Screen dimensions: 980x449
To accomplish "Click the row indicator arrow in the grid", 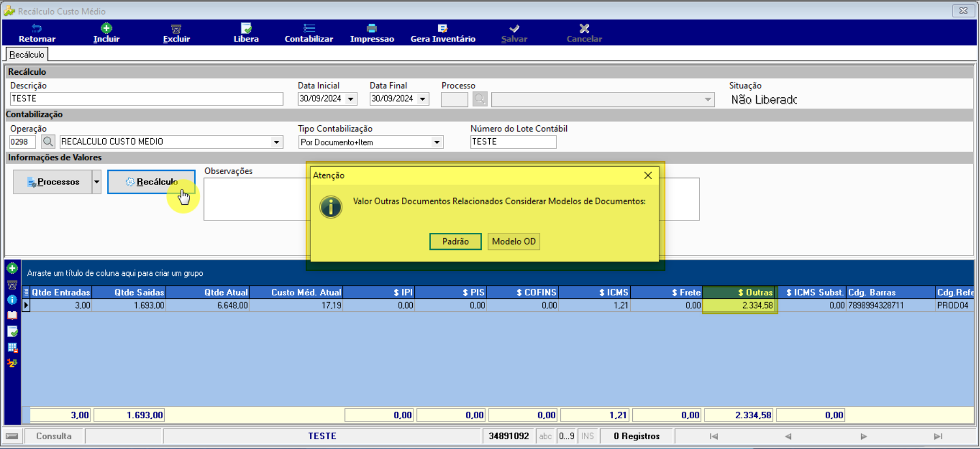I will click(26, 305).
